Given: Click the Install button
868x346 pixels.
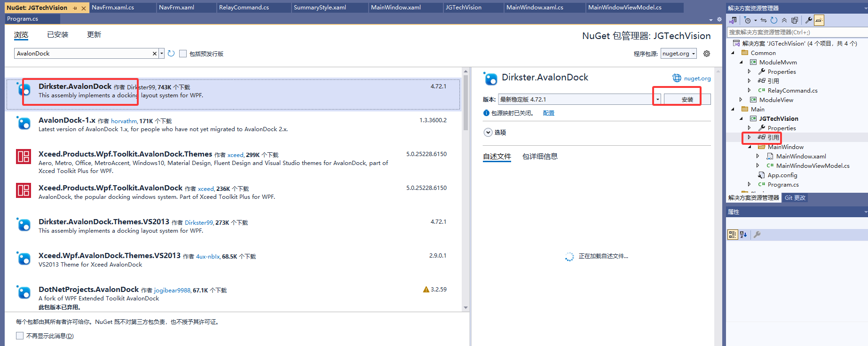Looking at the screenshot, I should click(x=687, y=100).
